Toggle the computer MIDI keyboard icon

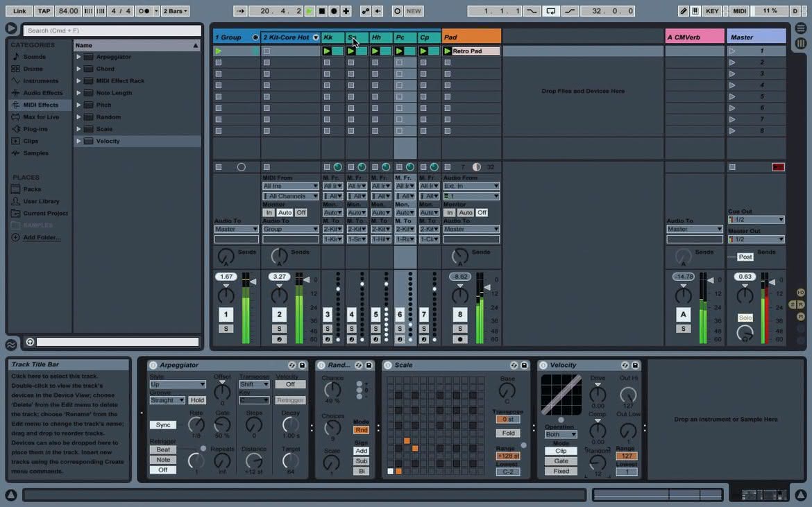pos(695,11)
